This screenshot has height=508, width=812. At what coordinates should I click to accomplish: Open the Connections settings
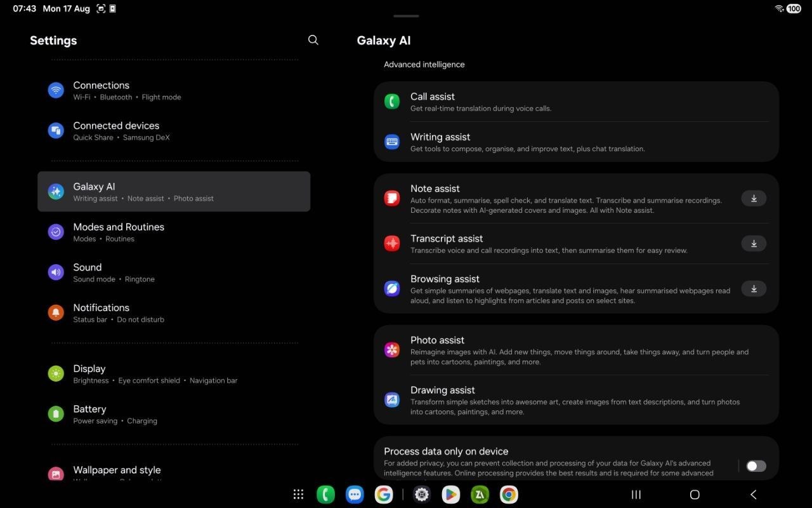[x=174, y=90]
